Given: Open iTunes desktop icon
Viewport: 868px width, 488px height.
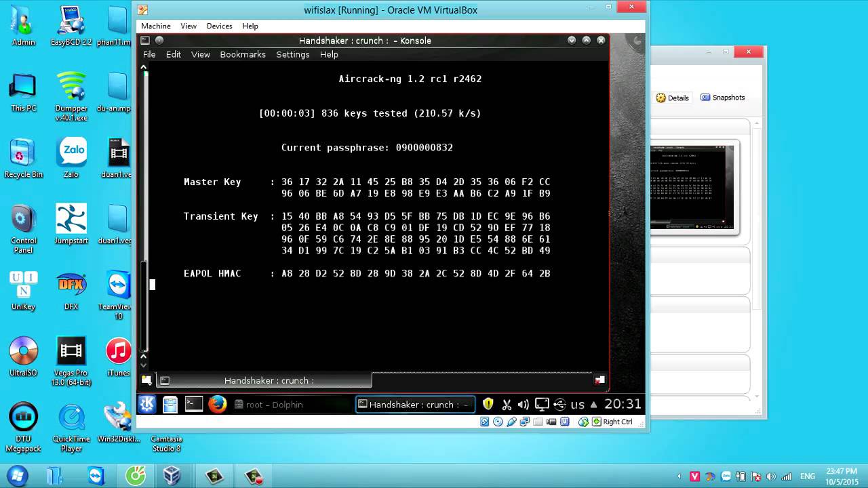Looking at the screenshot, I should 119,357.
